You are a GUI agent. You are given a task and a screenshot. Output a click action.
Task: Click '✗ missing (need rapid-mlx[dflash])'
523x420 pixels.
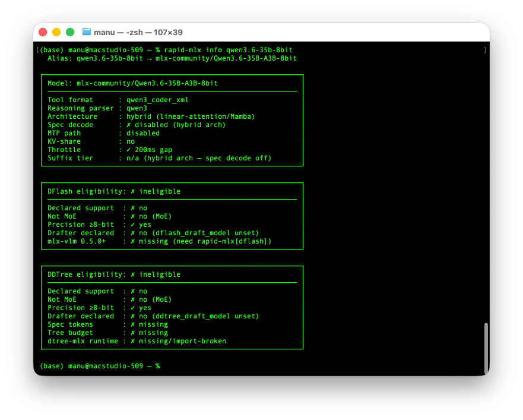pos(201,241)
